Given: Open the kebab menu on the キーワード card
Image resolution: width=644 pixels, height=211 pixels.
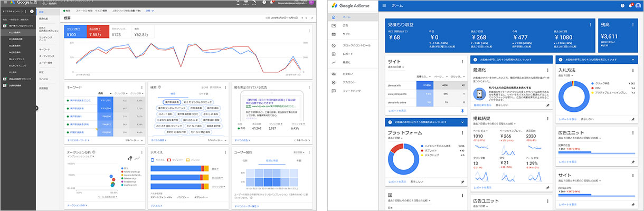Looking at the screenshot, I should [141, 87].
